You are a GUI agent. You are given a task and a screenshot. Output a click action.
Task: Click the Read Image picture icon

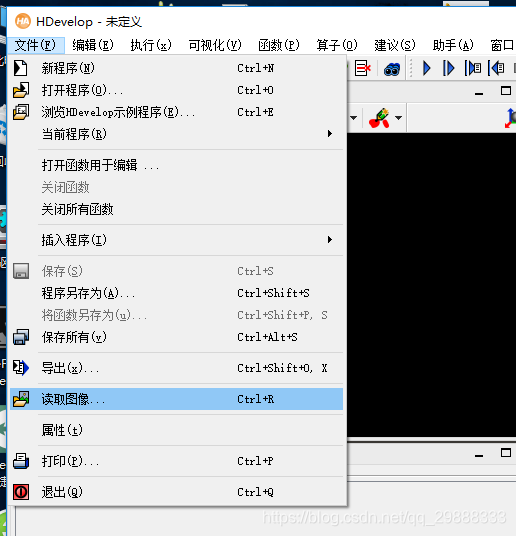click(21, 399)
